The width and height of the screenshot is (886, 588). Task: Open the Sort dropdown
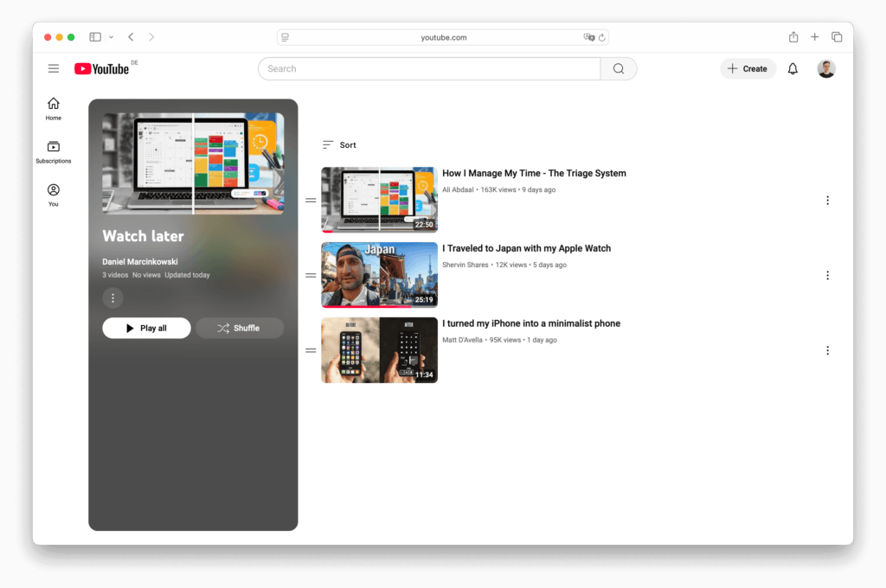[x=339, y=145]
